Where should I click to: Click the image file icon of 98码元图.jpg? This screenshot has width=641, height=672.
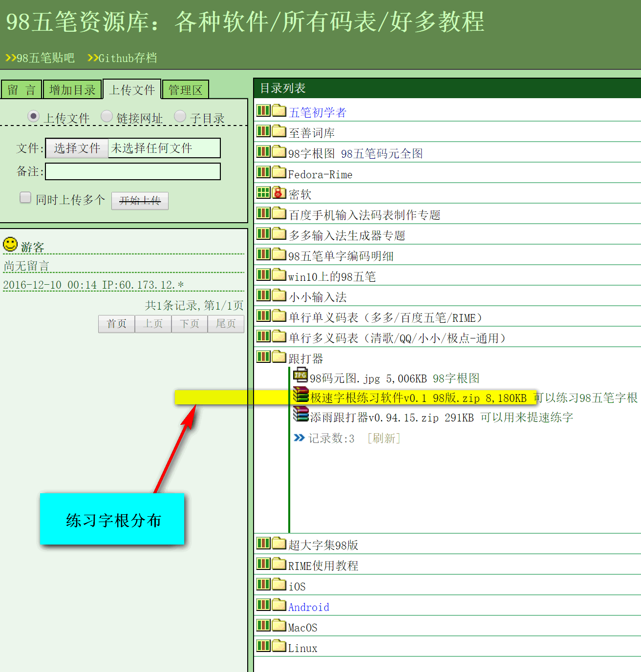[300, 376]
